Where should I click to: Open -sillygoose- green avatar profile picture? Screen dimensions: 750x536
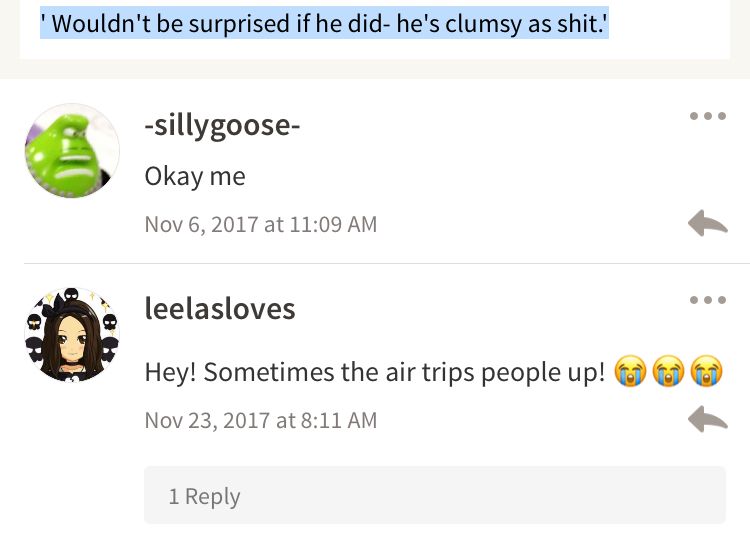point(72,151)
